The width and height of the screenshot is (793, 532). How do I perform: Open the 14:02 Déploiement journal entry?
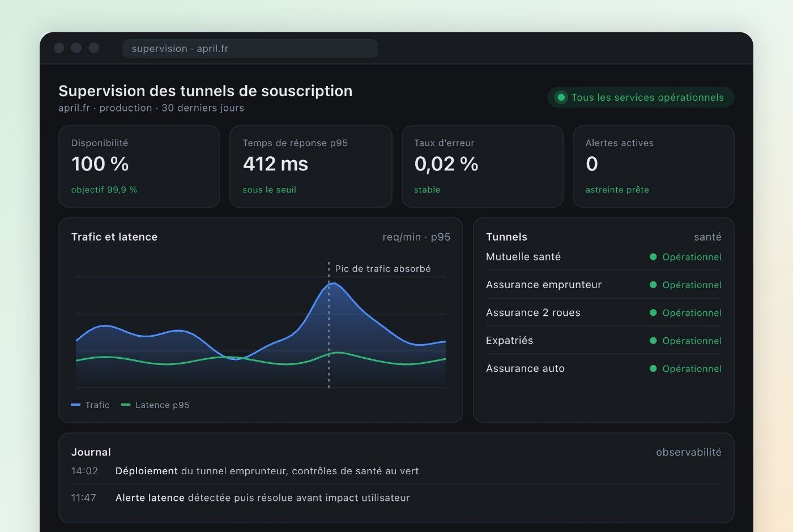coord(396,471)
